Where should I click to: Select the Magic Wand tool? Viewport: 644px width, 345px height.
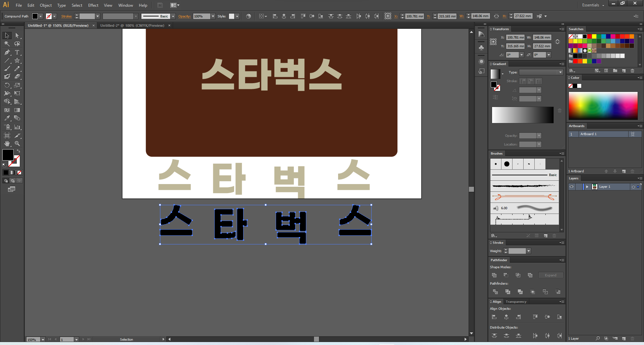point(7,44)
